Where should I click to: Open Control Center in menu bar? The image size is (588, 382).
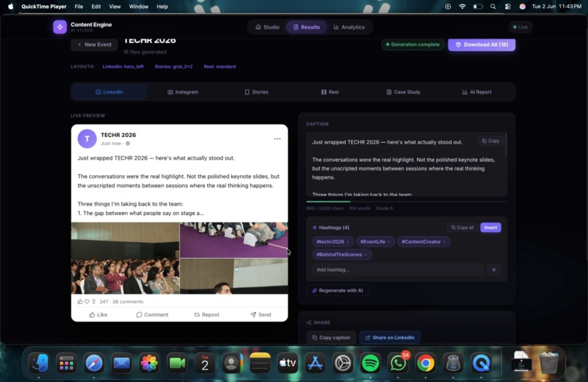coord(508,7)
